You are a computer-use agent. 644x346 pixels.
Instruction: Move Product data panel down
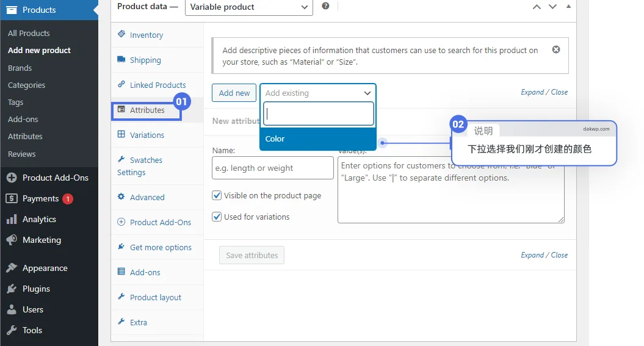coord(553,7)
